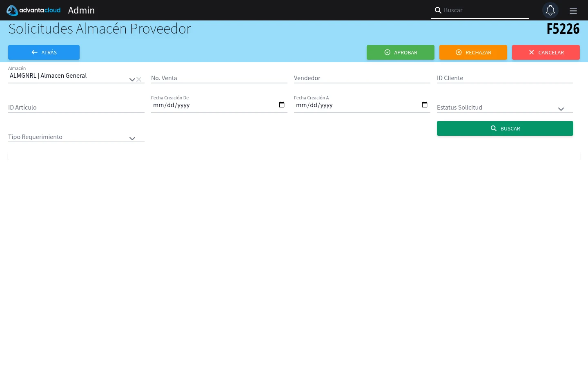The image size is (588, 368).
Task: Open the notifications bell
Action: tap(550, 10)
